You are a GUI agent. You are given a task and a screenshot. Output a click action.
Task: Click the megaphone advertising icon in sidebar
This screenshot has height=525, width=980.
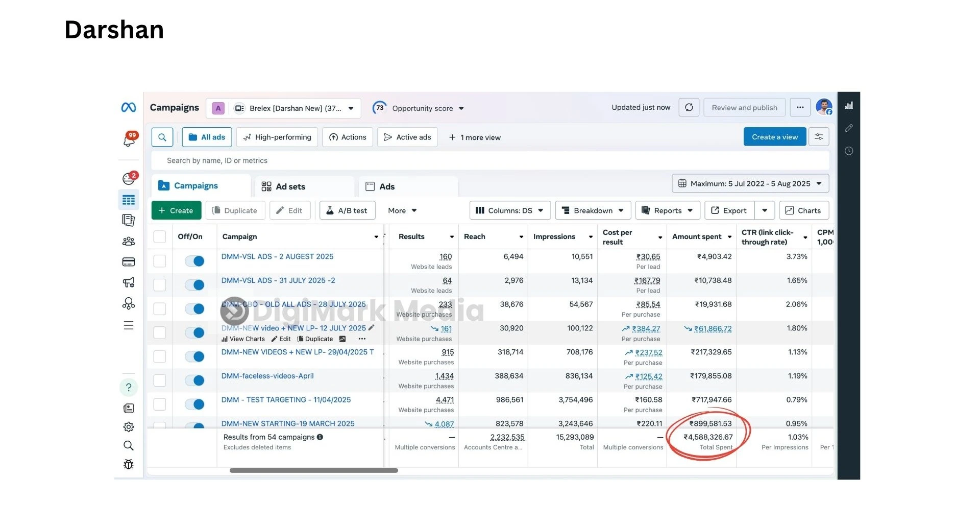coord(129,282)
